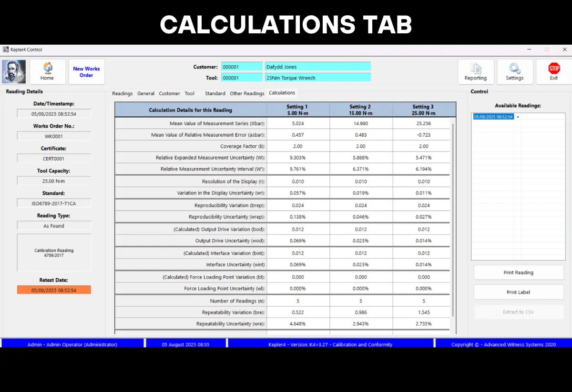Click the Kepler portrait logo
572x392 pixels.
point(13,71)
